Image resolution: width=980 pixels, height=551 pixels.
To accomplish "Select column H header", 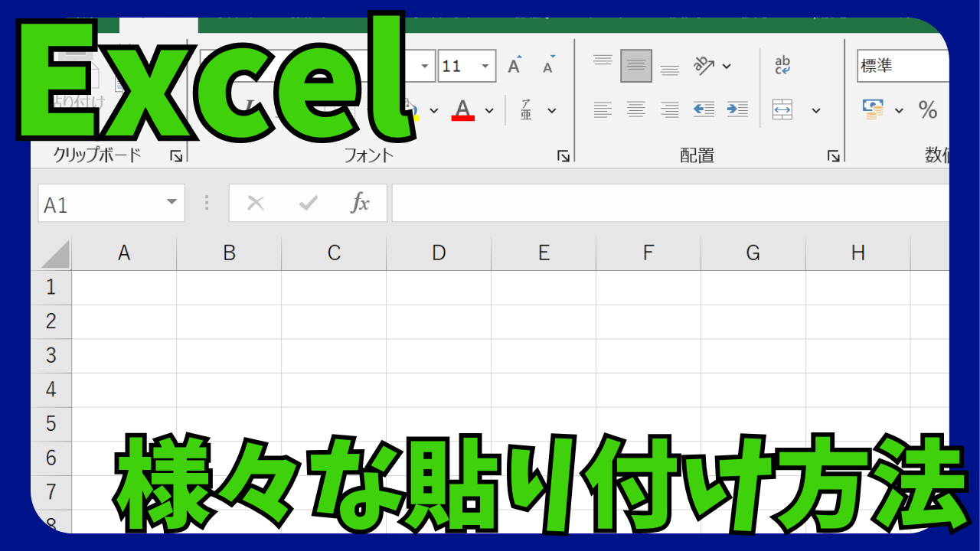I will pyautogui.click(x=858, y=254).
